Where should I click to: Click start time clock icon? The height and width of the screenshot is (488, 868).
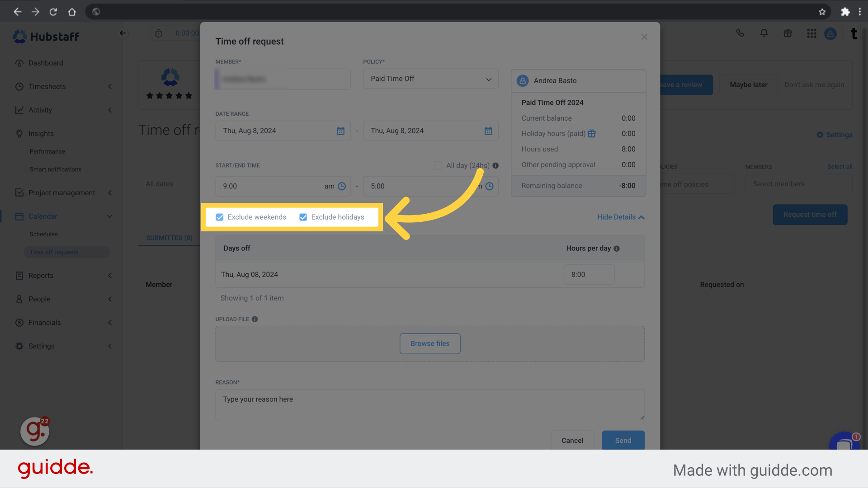342,186
